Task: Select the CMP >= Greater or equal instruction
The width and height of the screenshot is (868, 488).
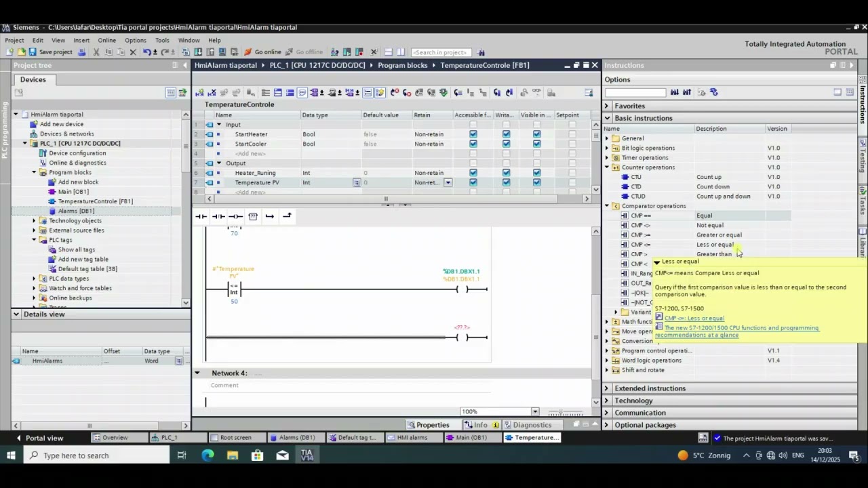Action: pos(641,235)
